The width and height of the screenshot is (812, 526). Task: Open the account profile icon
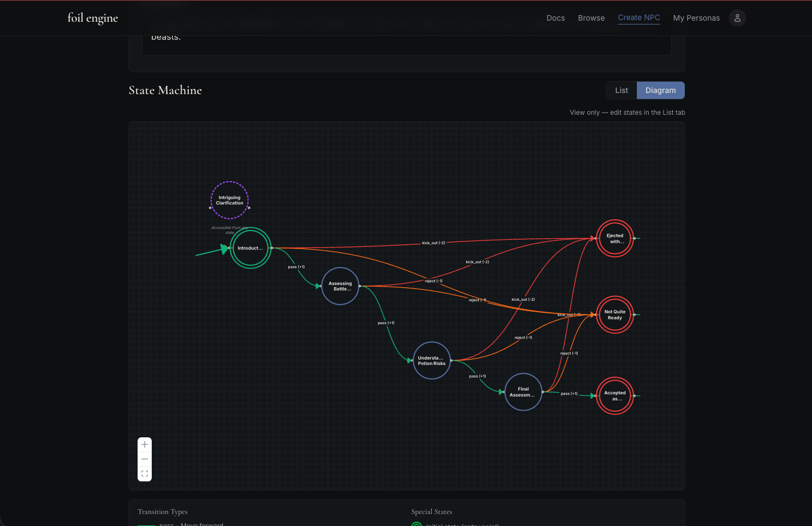click(x=737, y=18)
